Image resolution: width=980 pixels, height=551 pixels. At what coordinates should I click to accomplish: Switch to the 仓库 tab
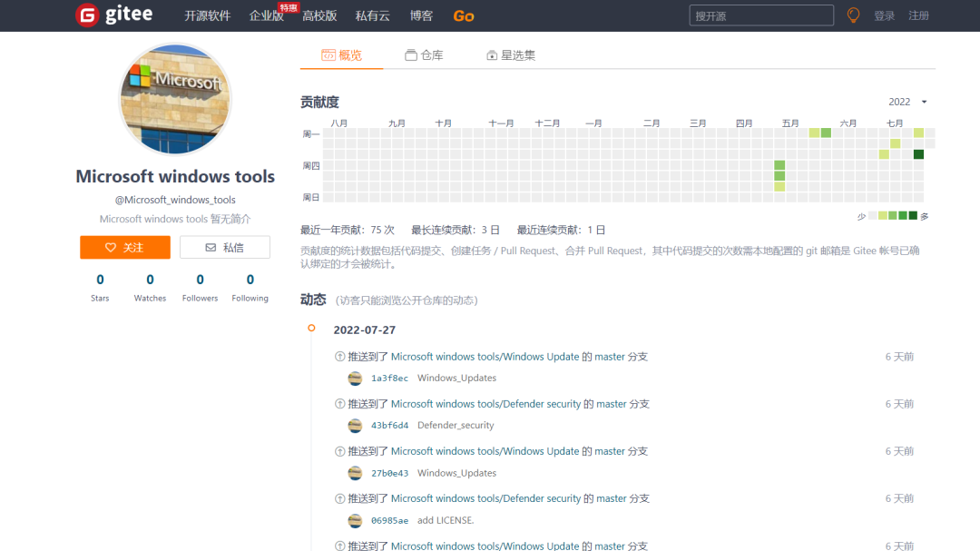424,55
